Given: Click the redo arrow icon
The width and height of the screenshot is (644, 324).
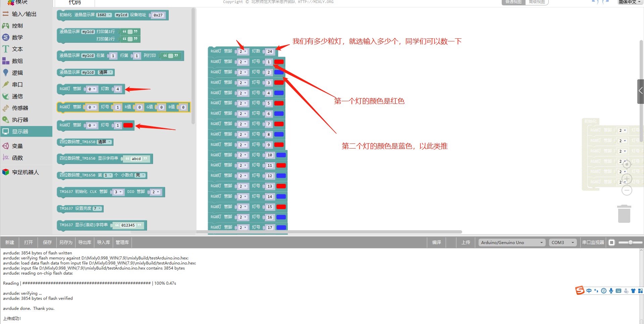Looking at the screenshot, I should (x=605, y=2).
